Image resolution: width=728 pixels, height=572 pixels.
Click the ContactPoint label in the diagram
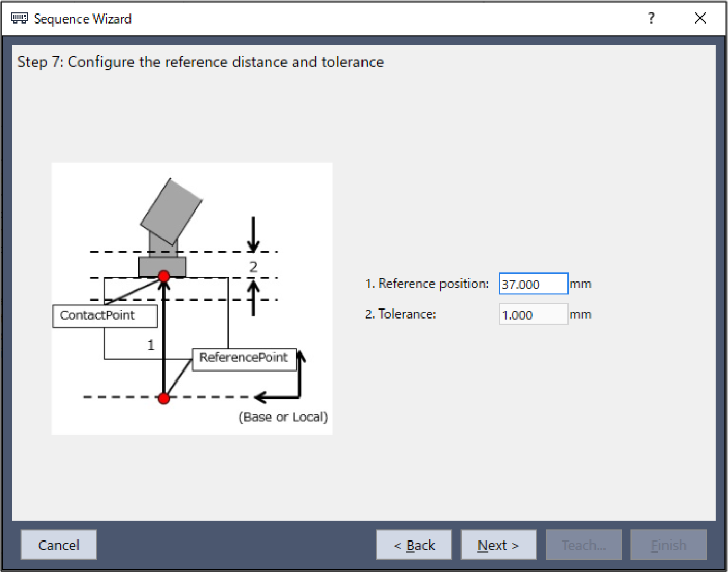105,315
